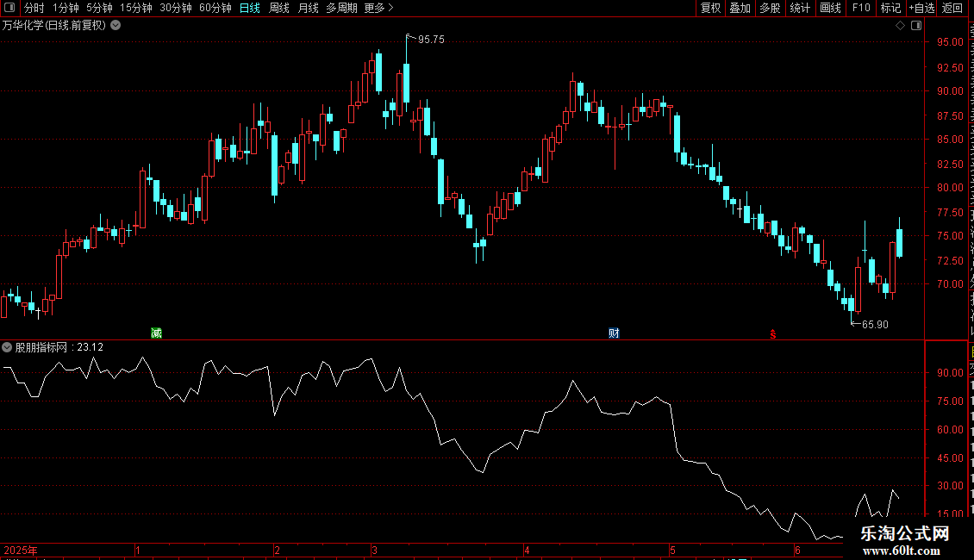974x560 pixels.
Task: Toggle the left sidebar panel icon
Action: click(9, 8)
